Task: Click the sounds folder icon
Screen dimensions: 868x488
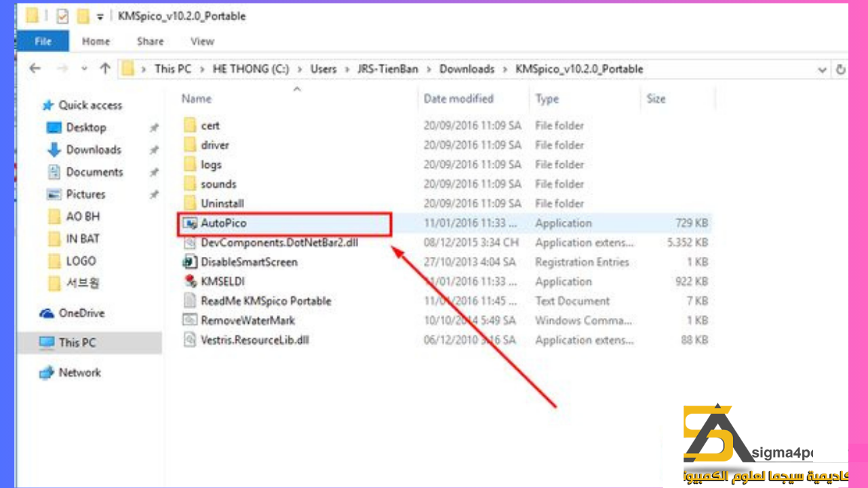Action: click(190, 184)
